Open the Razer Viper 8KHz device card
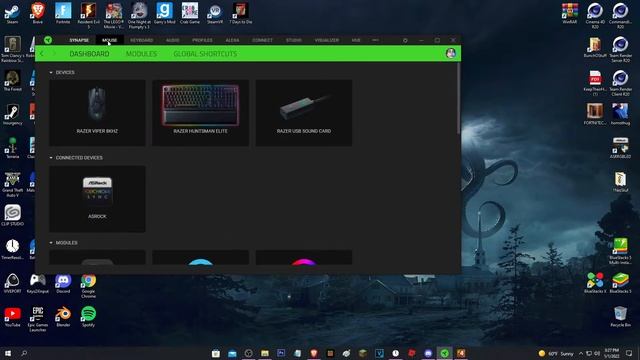This screenshot has height=360, width=640. pos(97,113)
